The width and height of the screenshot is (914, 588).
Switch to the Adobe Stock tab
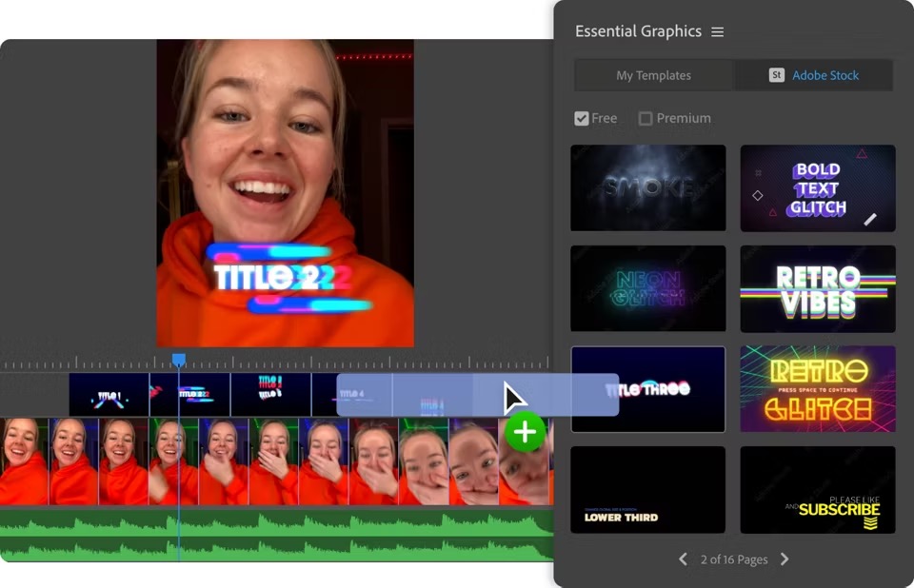point(813,75)
